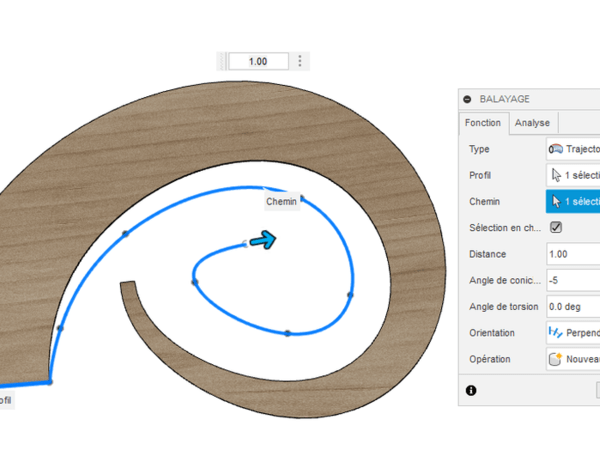Click the info icon at dialog bottom

[471, 390]
